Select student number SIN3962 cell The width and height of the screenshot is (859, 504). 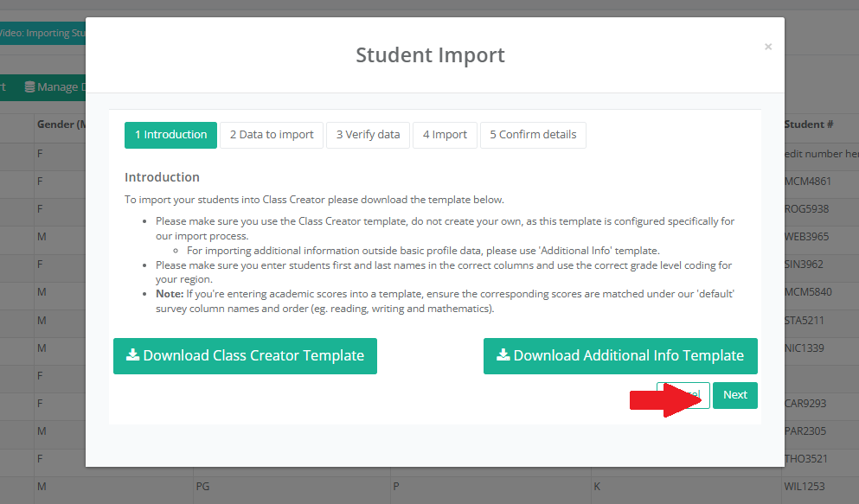click(x=804, y=265)
